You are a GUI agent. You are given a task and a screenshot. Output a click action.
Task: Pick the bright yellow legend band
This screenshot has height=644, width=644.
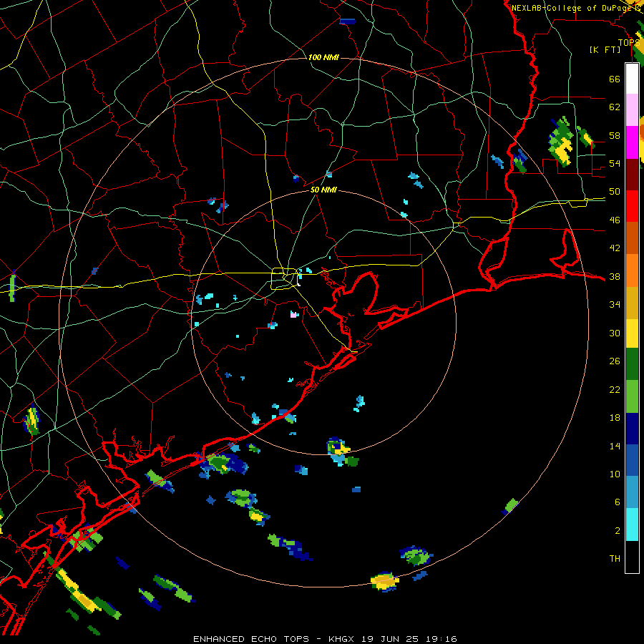pos(632,333)
